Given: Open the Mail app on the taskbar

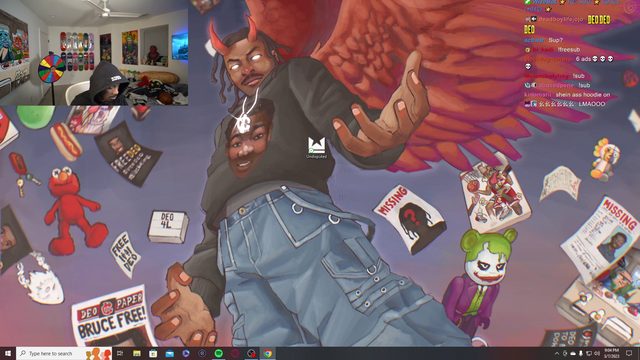Looking at the screenshot, I should [x=169, y=353].
